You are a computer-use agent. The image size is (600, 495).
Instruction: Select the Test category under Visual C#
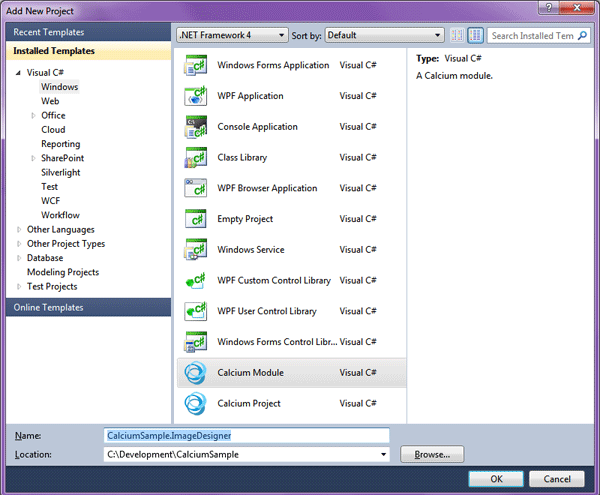click(x=50, y=187)
